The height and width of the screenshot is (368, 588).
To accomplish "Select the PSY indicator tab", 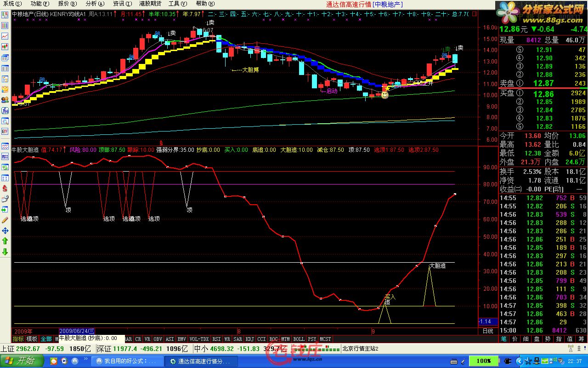I will point(312,339).
